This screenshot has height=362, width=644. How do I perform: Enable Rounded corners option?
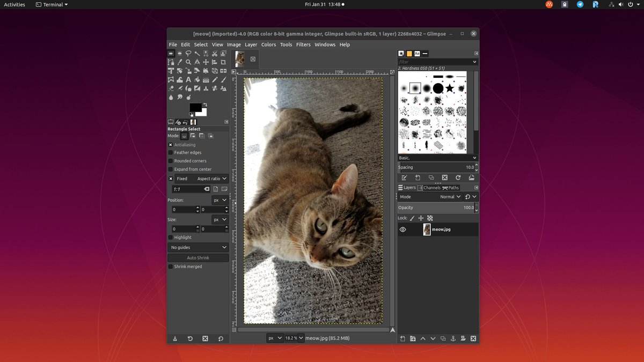171,161
